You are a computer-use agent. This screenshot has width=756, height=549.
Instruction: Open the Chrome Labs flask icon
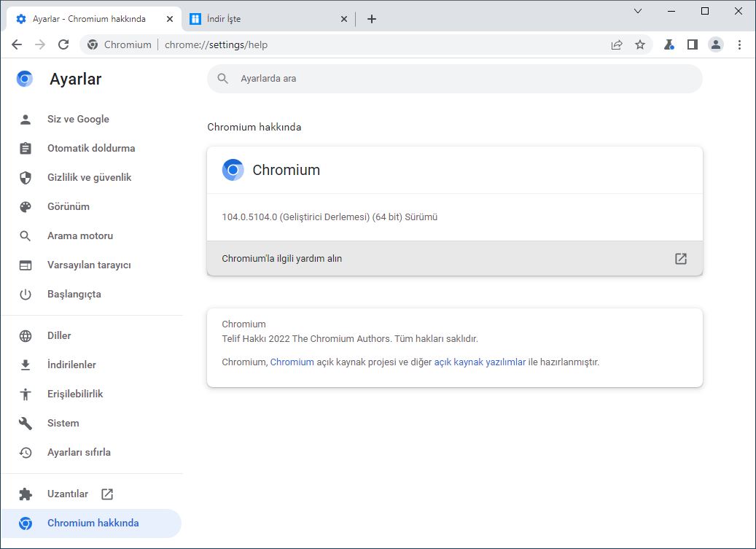point(669,44)
